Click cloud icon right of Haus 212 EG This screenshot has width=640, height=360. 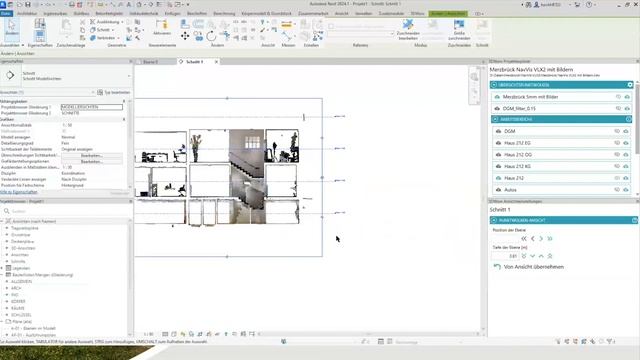(x=625, y=143)
